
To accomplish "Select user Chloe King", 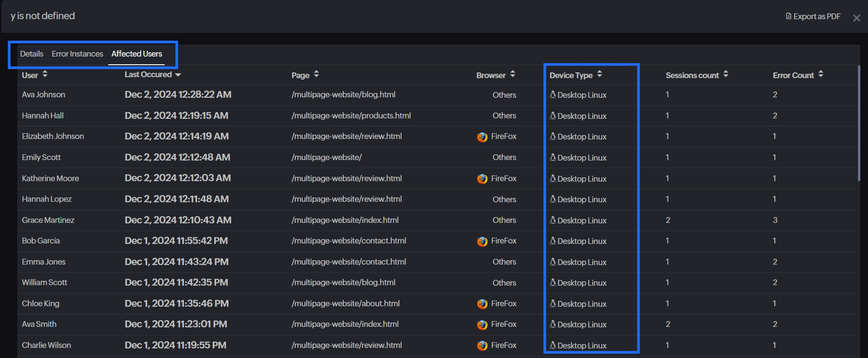I will pyautogui.click(x=41, y=303).
